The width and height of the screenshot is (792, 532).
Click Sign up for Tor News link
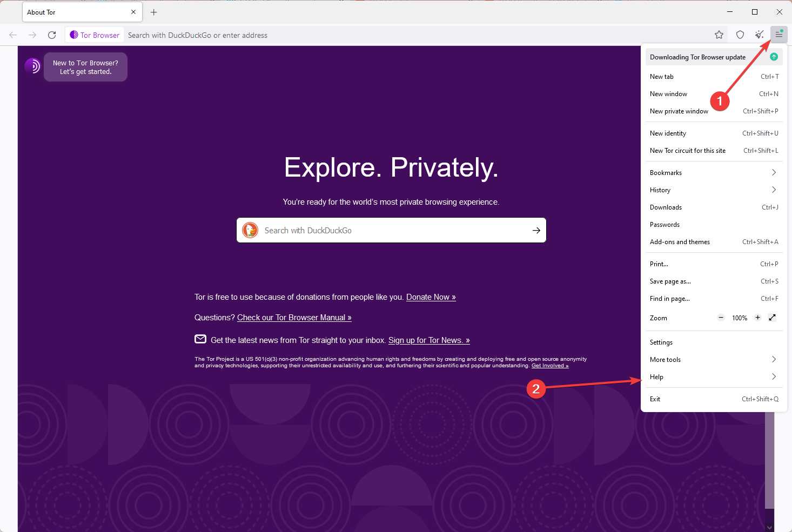pos(429,340)
